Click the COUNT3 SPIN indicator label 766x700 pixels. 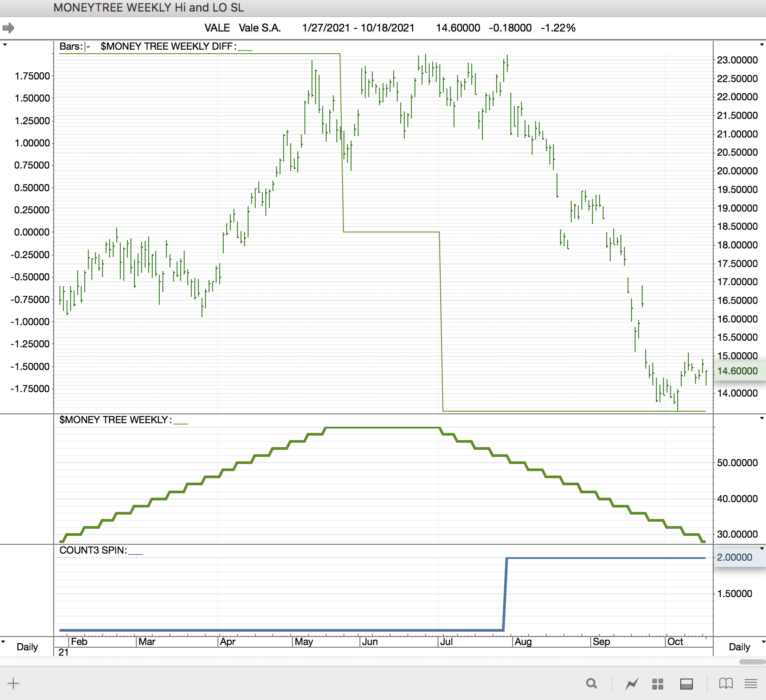(x=93, y=551)
